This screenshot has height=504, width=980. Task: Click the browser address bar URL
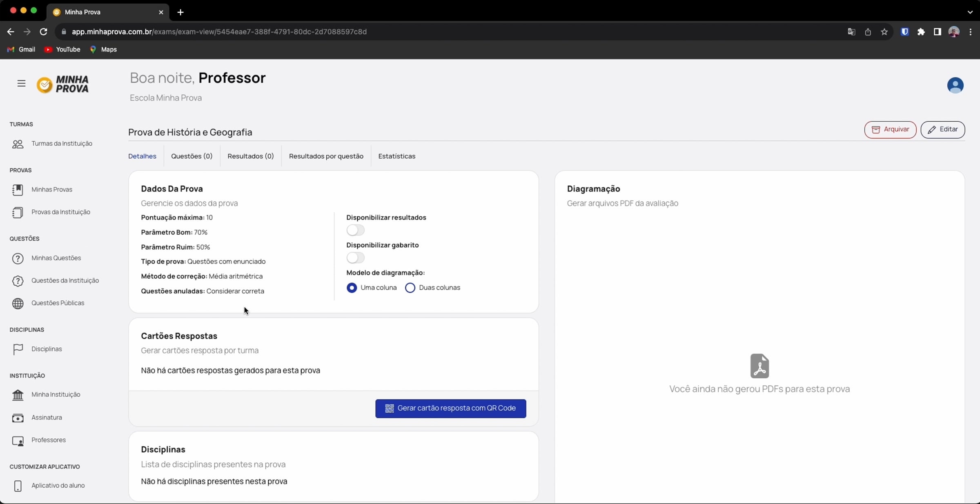click(219, 32)
